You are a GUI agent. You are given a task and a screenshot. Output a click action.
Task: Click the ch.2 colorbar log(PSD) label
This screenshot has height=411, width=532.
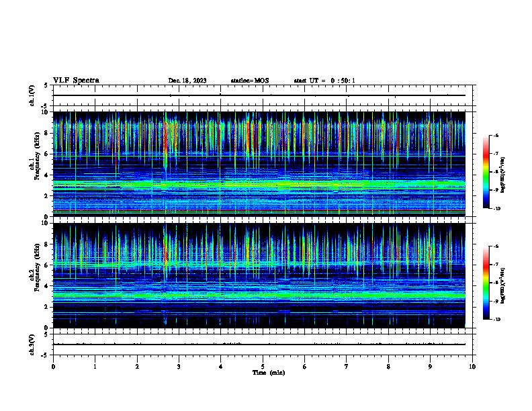[x=503, y=286]
